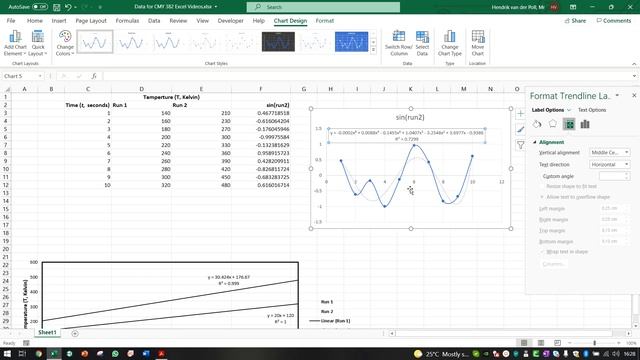The height and width of the screenshot is (360, 640).
Task: Switch to Page Layout view icon
Action: [x=541, y=343]
